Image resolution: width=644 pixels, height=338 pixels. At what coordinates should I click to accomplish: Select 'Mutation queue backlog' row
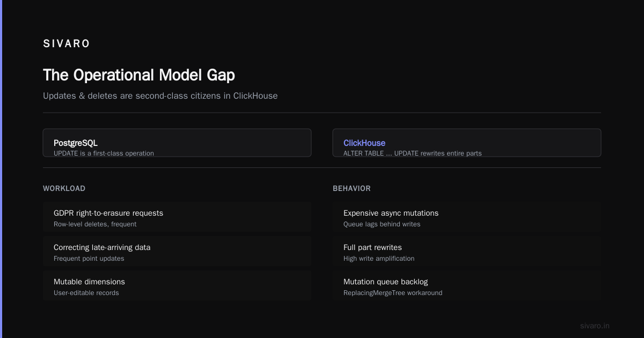click(467, 285)
